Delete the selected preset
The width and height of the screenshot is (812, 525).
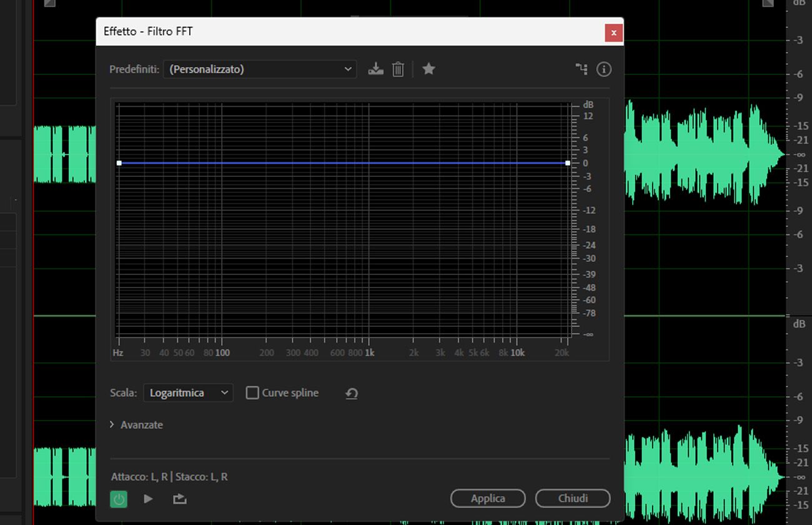point(398,69)
